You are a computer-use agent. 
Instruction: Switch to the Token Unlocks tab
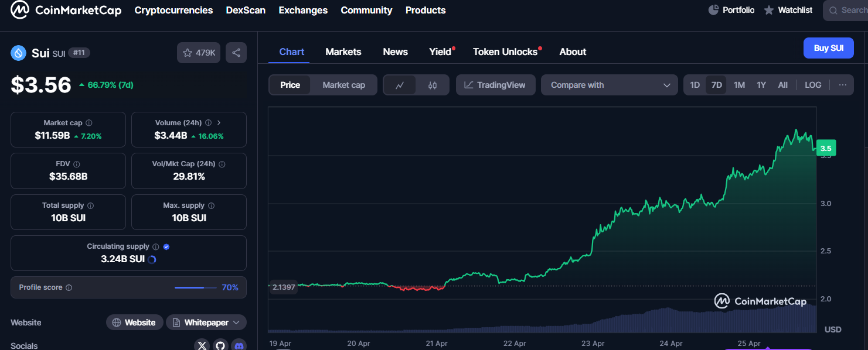click(x=505, y=52)
